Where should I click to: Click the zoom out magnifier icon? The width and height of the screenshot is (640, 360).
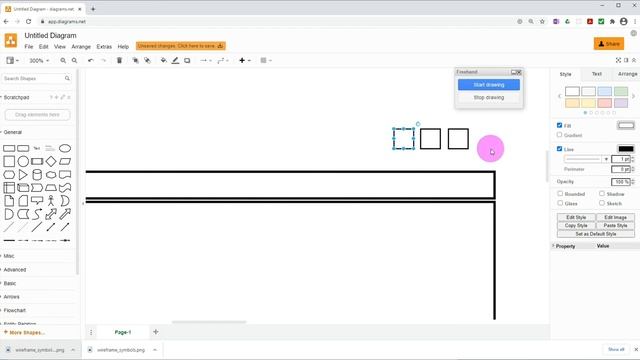coord(74,60)
